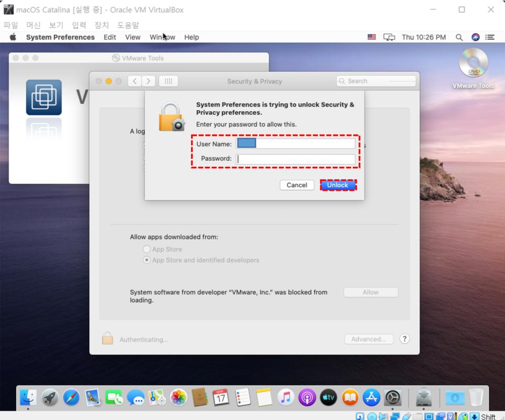Select App Store and identified developers
The height and width of the screenshot is (420, 505).
[x=146, y=260]
